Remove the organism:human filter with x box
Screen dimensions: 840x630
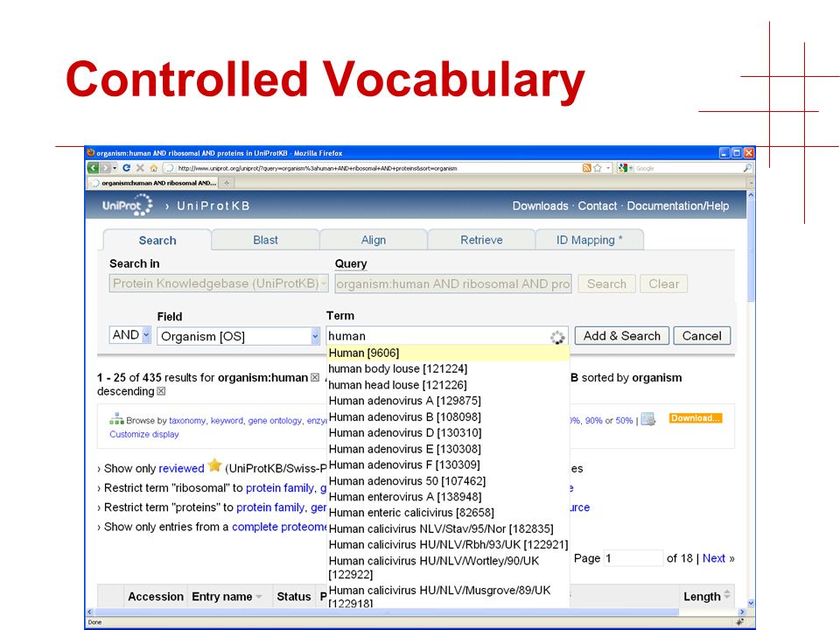[x=315, y=378]
